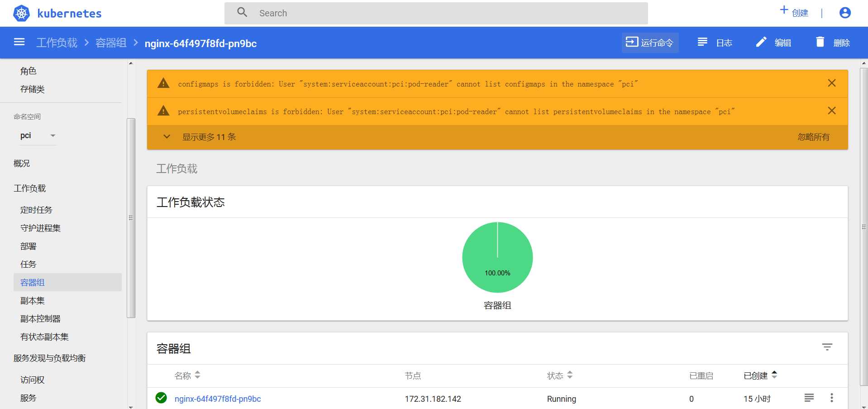
Task: Click logs icon in nginx pod row
Action: [809, 398]
